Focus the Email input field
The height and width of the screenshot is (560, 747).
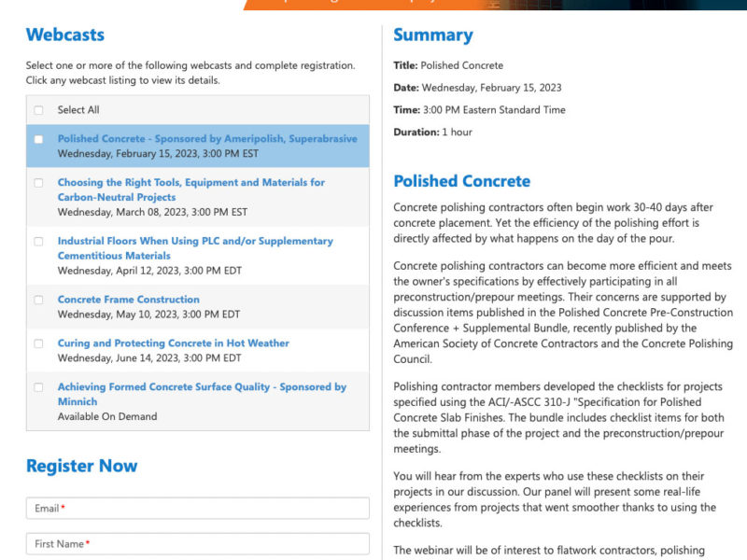click(x=198, y=508)
